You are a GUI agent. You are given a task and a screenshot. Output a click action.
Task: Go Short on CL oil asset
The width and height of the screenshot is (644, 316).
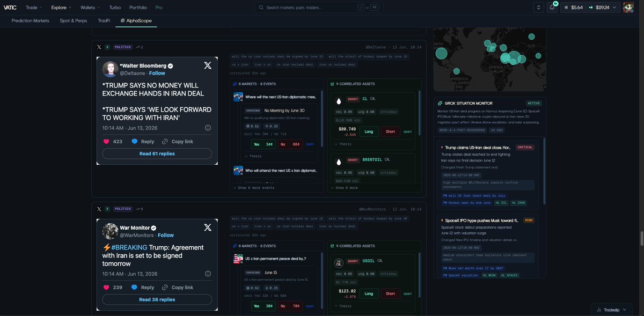(x=390, y=131)
